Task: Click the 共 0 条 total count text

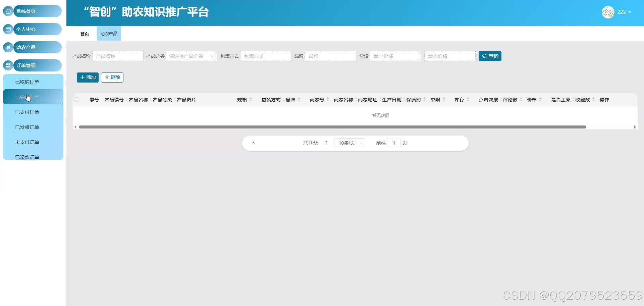Action: pyautogui.click(x=311, y=143)
